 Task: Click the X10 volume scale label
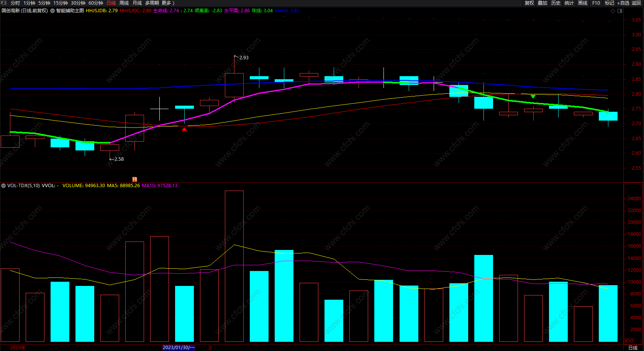point(629,341)
